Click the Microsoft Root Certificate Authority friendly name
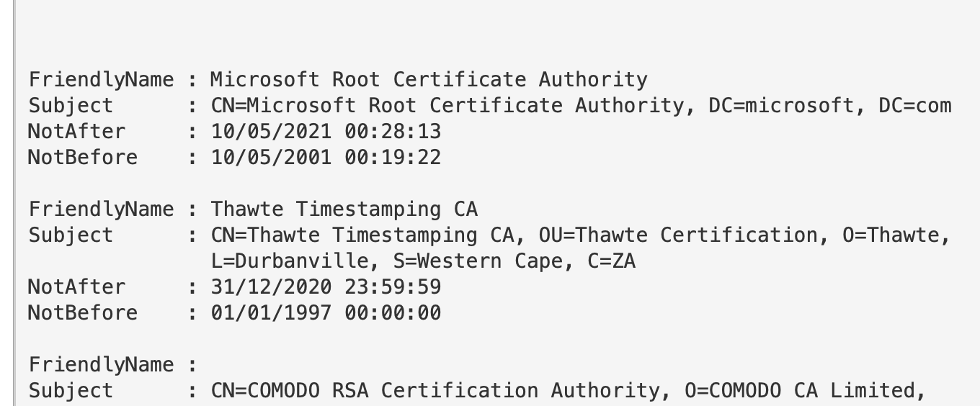Viewport: 980px width, 406px height. [429, 79]
